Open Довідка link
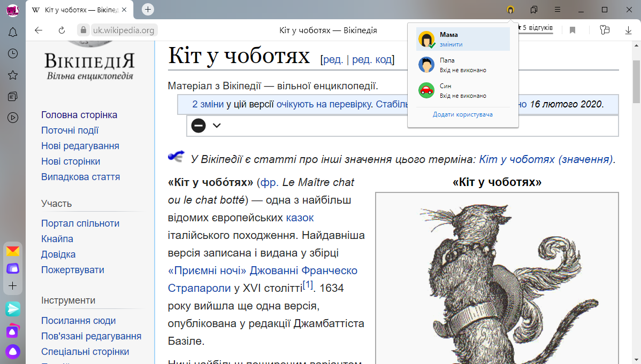The height and width of the screenshot is (364, 641). click(x=58, y=254)
